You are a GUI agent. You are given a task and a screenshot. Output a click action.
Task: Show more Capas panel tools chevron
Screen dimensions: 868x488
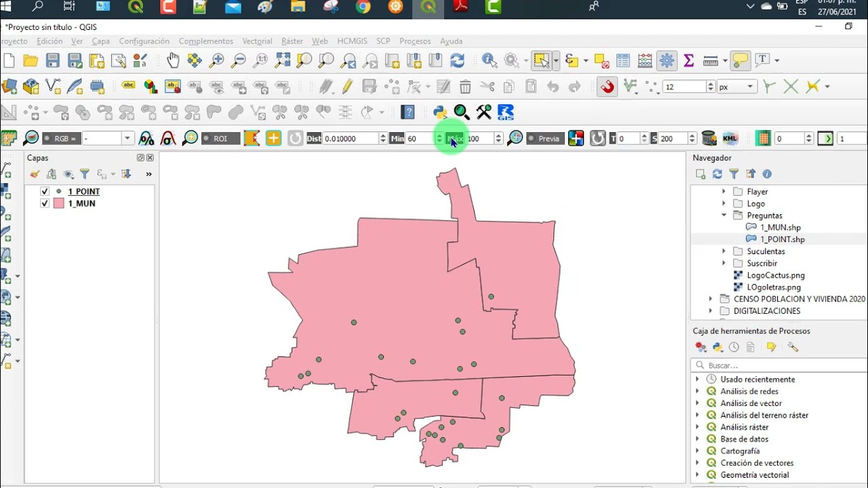149,174
